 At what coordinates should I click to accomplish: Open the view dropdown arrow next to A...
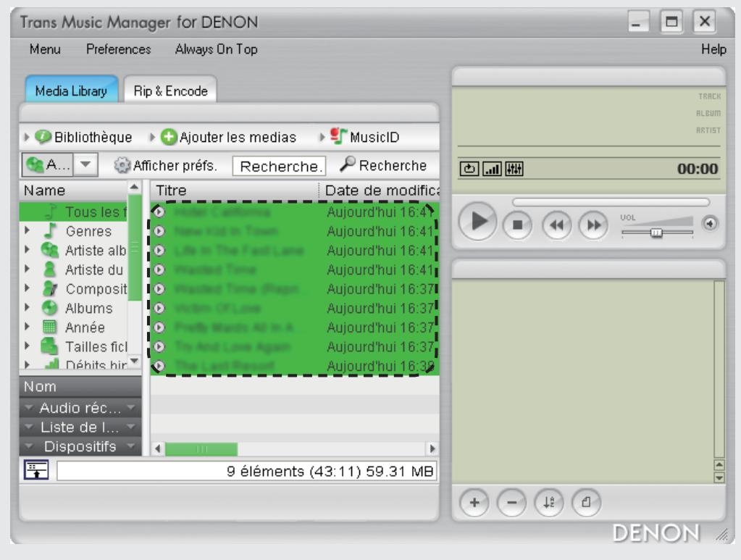(85, 164)
